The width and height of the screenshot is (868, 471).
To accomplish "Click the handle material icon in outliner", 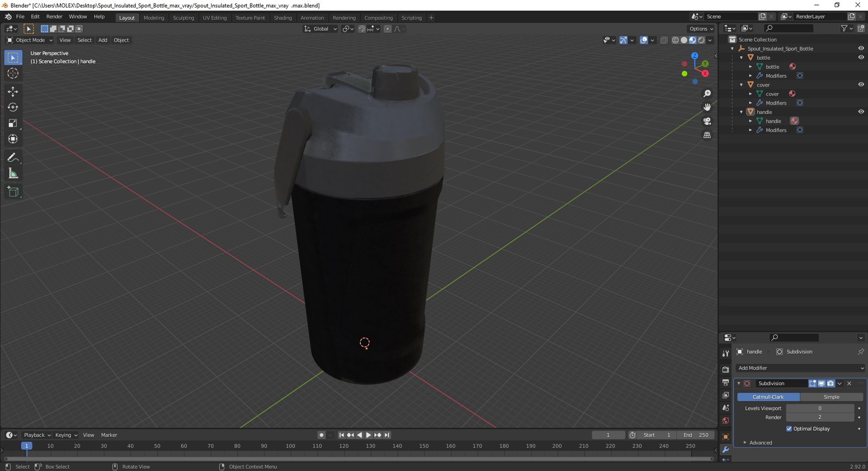I will [x=794, y=121].
